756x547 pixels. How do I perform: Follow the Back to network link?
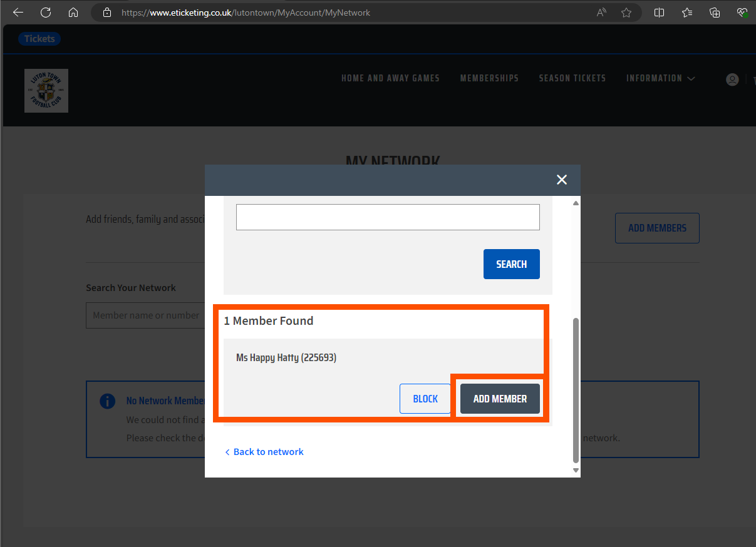coord(264,452)
